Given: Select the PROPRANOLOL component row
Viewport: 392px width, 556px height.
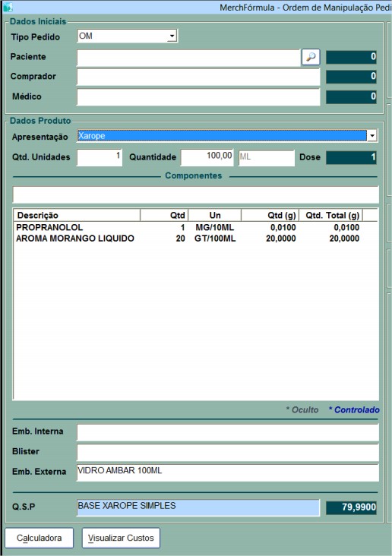Looking at the screenshot, I should [194, 227].
